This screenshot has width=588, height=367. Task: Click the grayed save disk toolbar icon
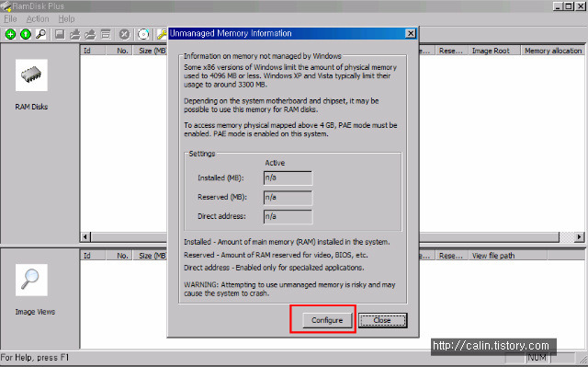(x=60, y=35)
